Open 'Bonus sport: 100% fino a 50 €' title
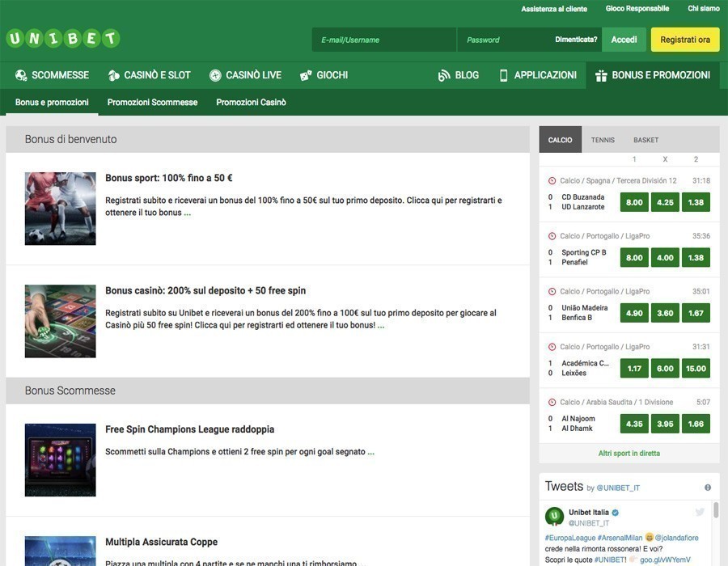This screenshot has height=566, width=728. (169, 178)
